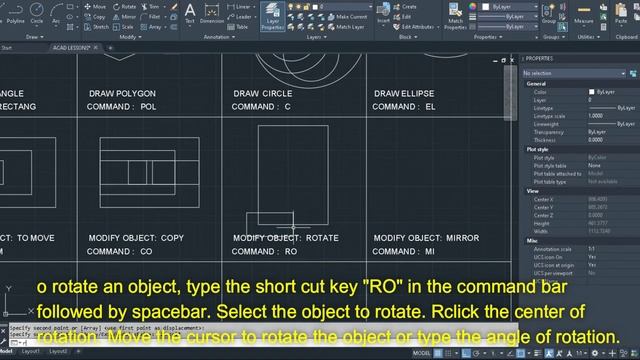Expand the Annotation panel dropdown
The width and height of the screenshot is (640, 360).
pyautogui.click(x=220, y=37)
